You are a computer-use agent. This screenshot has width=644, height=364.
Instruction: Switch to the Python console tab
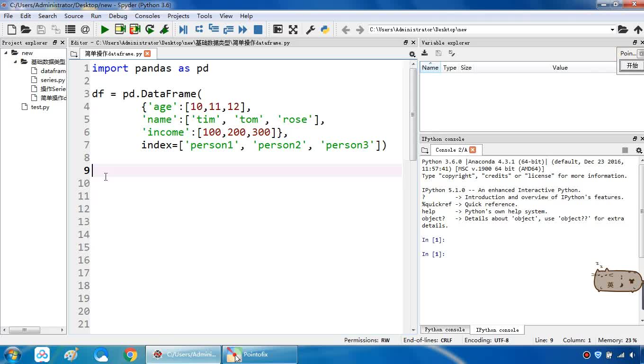tap(444, 330)
